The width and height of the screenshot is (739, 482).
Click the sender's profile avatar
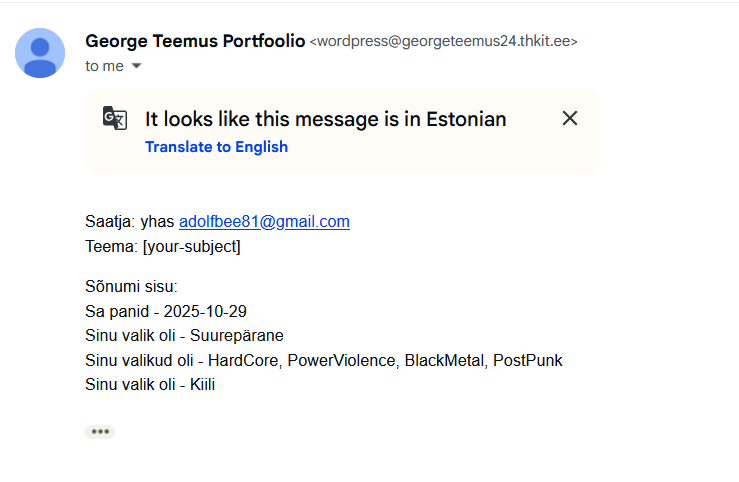(x=40, y=53)
